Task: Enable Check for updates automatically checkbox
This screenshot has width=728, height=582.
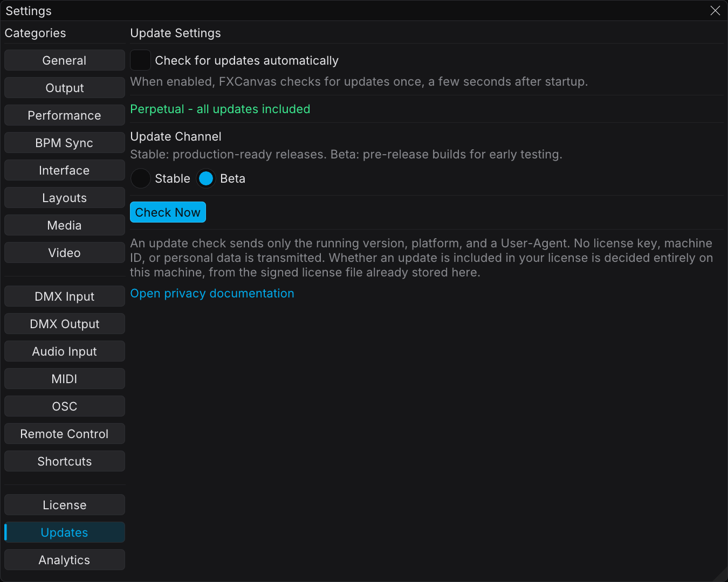Action: 140,60
